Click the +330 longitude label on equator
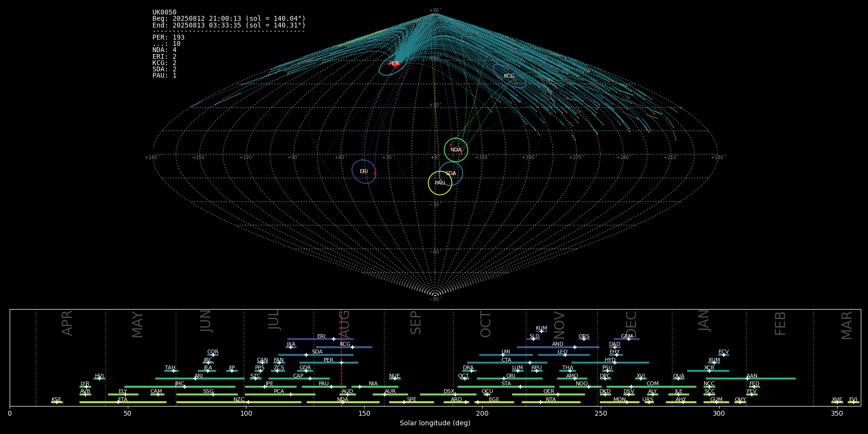This screenshot has height=434, width=868. point(481,158)
